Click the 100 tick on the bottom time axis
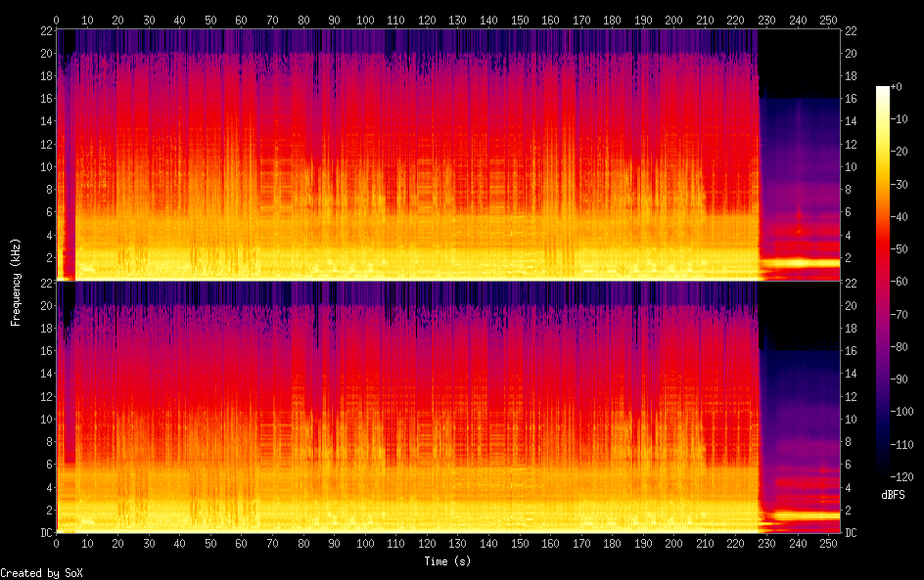Screen dimensions: 924x580 click(x=365, y=543)
